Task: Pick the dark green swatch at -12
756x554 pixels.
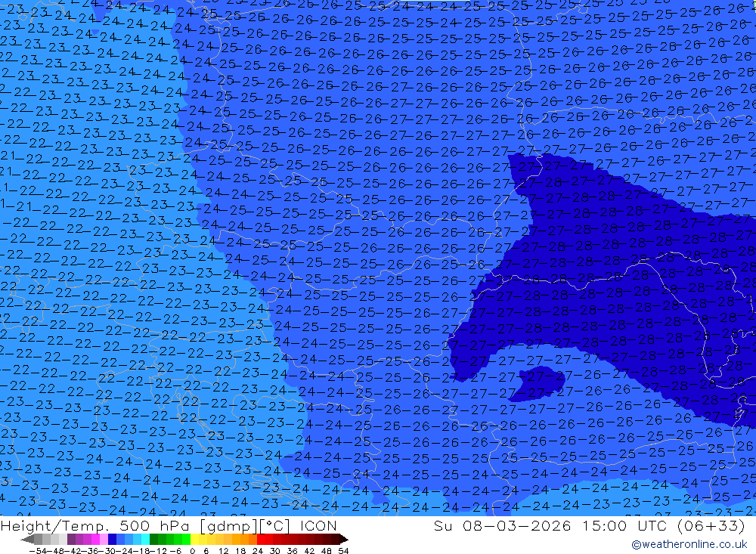Action: pos(153,539)
